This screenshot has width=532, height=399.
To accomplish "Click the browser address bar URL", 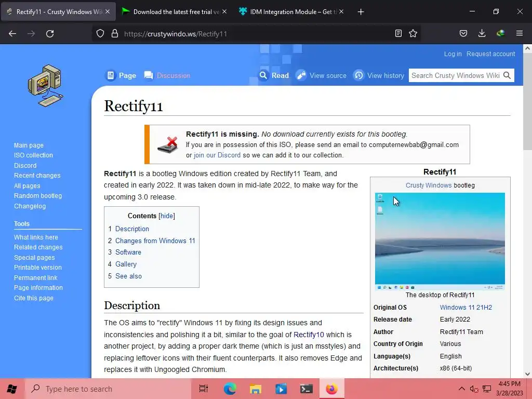I will [x=176, y=34].
